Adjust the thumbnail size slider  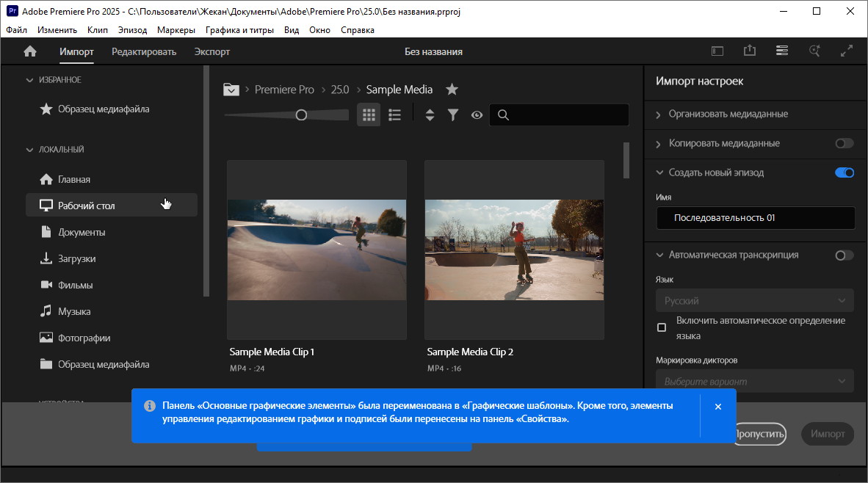301,115
